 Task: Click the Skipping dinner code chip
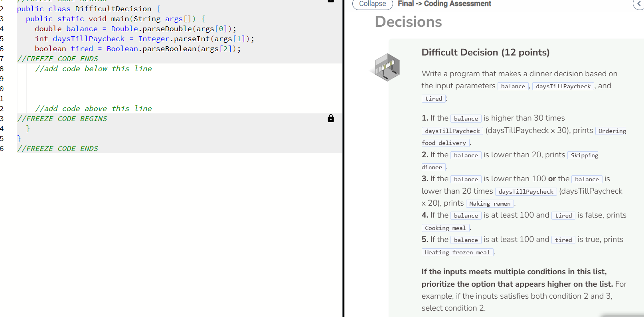click(583, 155)
